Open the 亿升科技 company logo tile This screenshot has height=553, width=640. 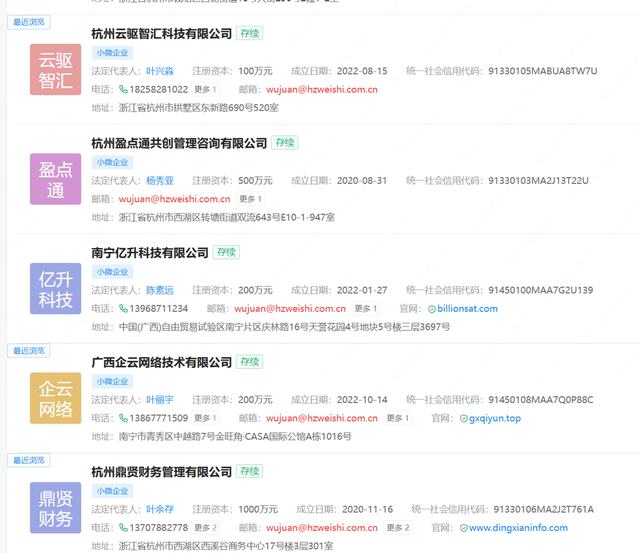[x=56, y=289]
